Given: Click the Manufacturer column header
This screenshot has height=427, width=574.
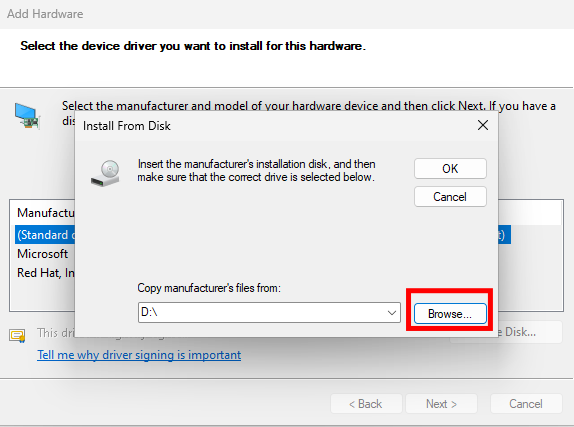Looking at the screenshot, I should pos(46,213).
